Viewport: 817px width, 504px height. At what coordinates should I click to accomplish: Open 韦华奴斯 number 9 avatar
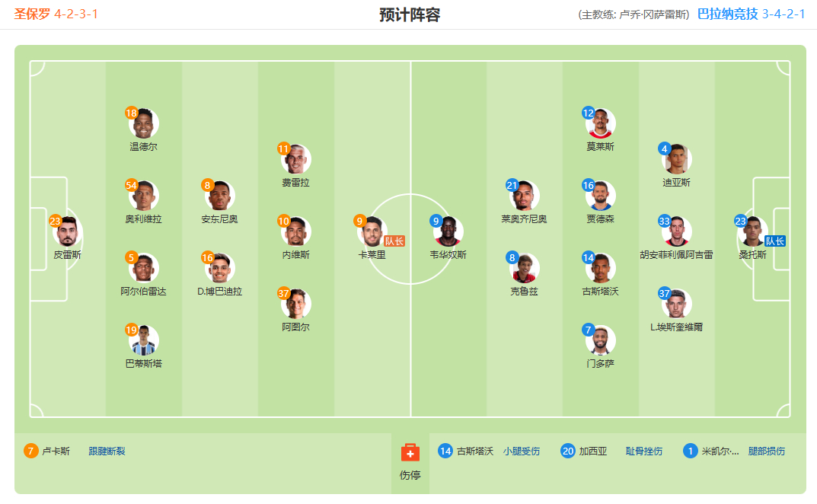(x=448, y=232)
